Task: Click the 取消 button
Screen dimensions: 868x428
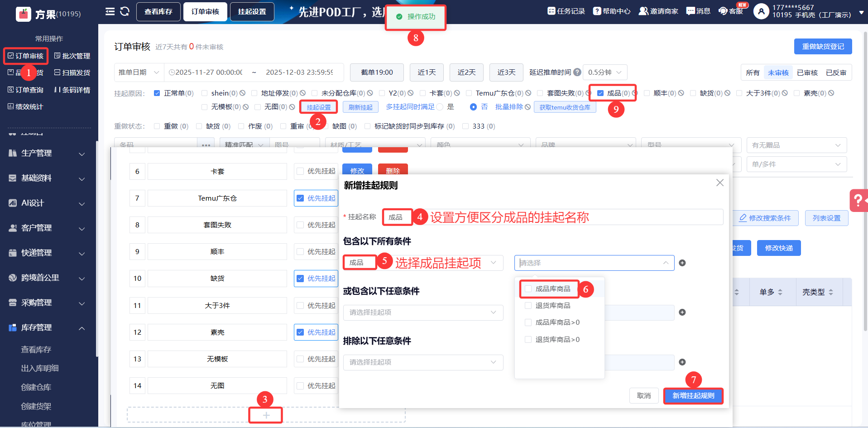Action: point(643,396)
